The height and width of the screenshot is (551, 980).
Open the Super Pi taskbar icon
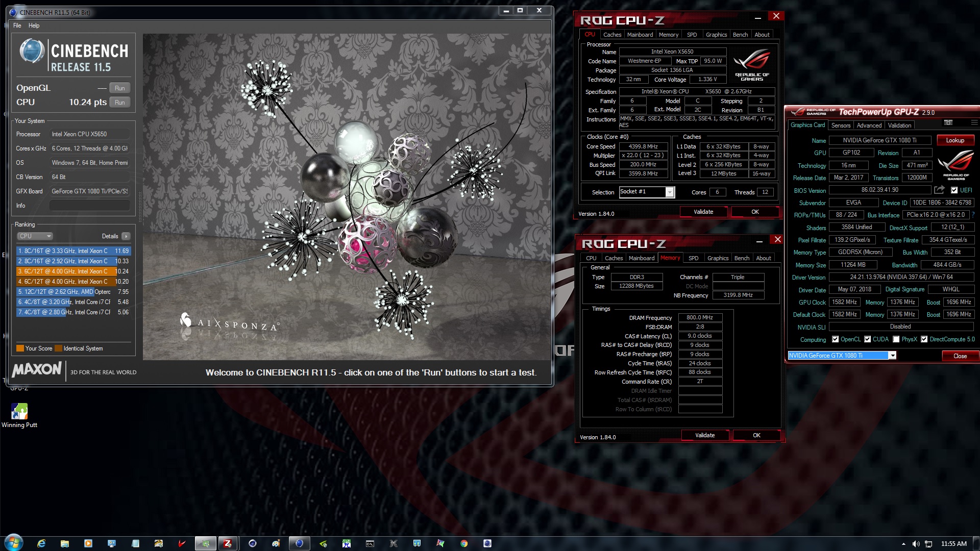(347, 543)
